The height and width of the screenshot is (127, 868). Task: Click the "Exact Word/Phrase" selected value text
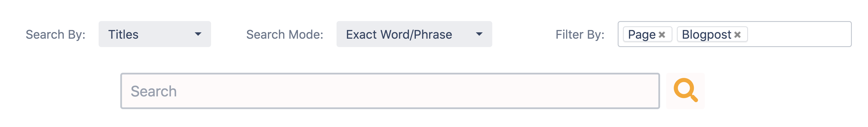[399, 35]
